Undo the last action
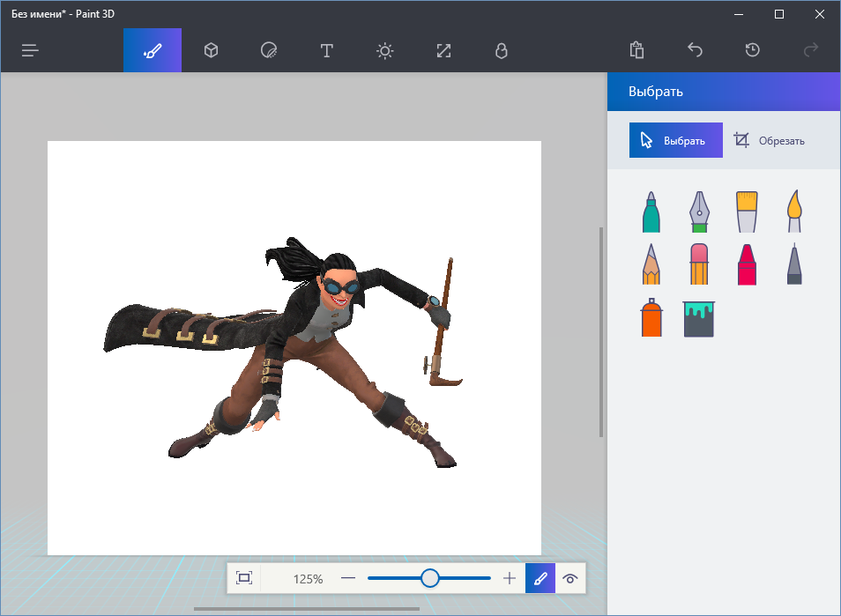Screen dimensions: 841x616 click(x=695, y=50)
